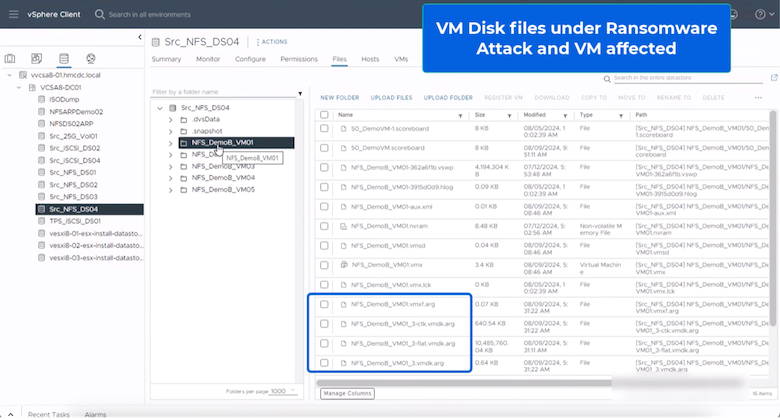Check the NFS_DemoB_VM01-362a6f1b.vswp checkbox
The height and width of the screenshot is (420, 780).
(324, 168)
